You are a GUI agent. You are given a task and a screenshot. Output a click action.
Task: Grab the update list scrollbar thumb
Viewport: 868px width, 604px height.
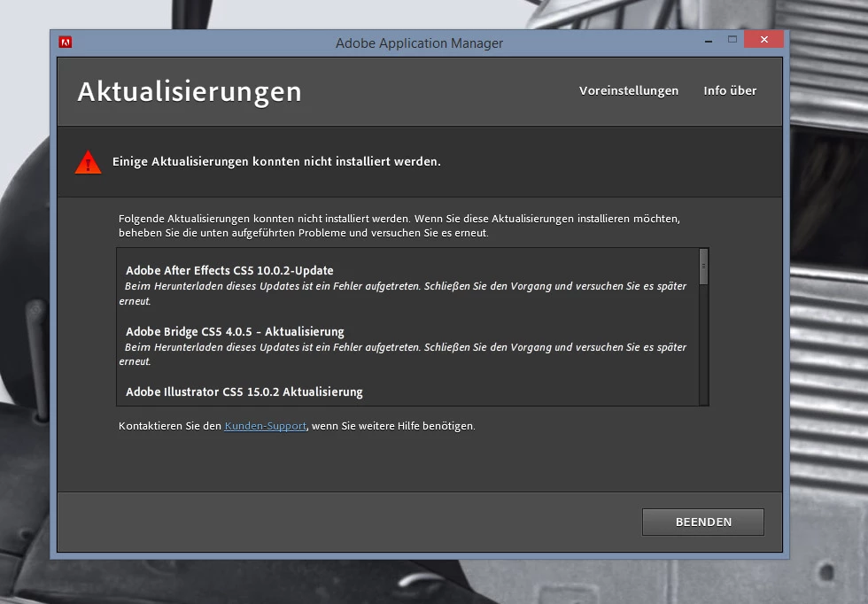pos(703,267)
